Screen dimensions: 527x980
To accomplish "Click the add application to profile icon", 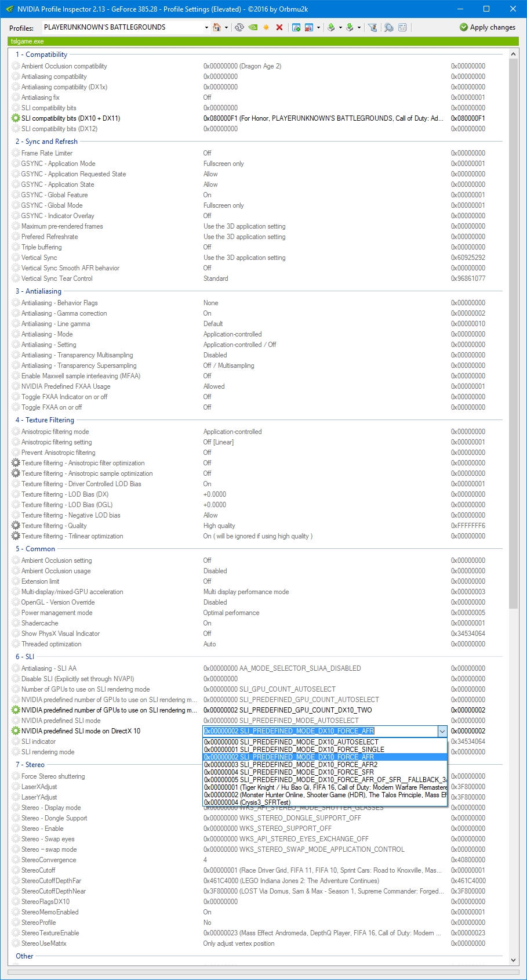I will [x=296, y=27].
